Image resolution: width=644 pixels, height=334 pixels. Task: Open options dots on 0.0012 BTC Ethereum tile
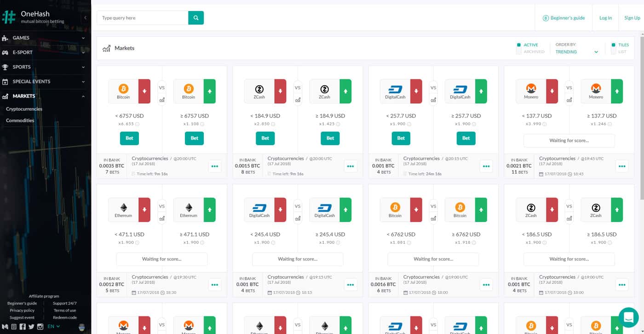pyautogui.click(x=215, y=285)
